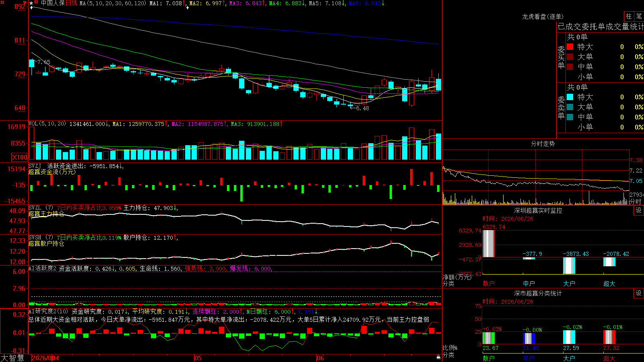The height and width of the screenshot is (362, 644).
Task: Click the 已成交委托单成交量统计 header
Action: point(601,27)
